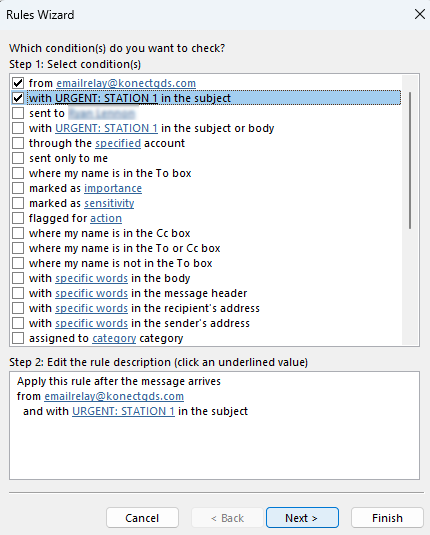Image resolution: width=430 pixels, height=535 pixels.
Task: Cancel the Rules Wizard
Action: (x=142, y=518)
